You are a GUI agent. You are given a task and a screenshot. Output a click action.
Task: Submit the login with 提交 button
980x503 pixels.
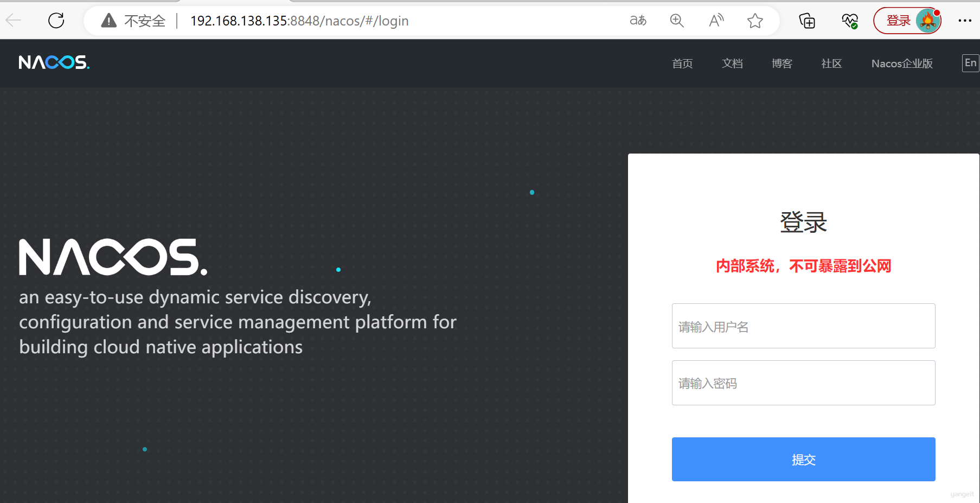point(803,459)
